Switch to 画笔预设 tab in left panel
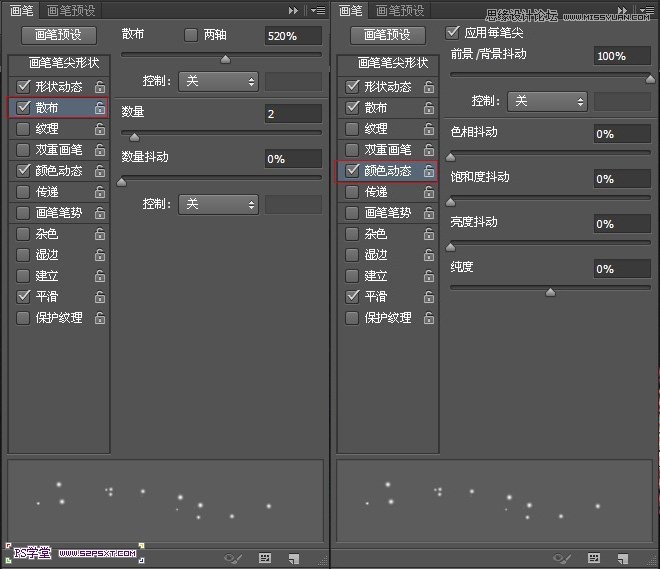 [x=71, y=11]
